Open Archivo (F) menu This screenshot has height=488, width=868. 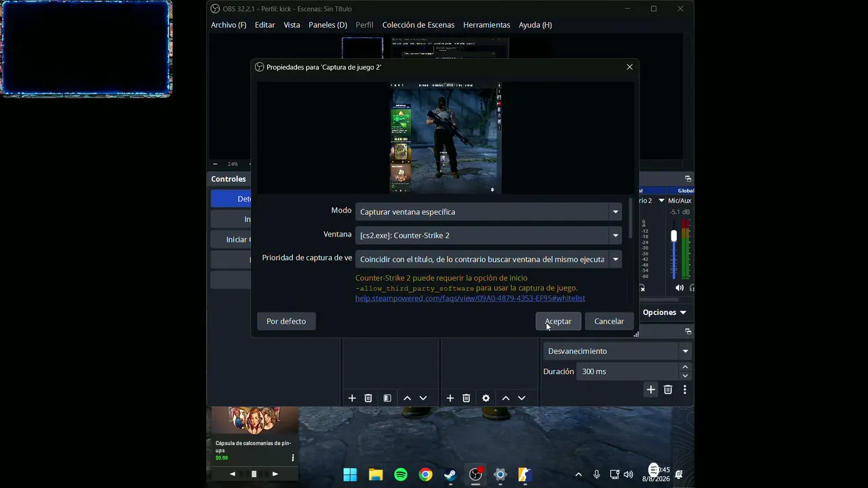[x=229, y=25]
